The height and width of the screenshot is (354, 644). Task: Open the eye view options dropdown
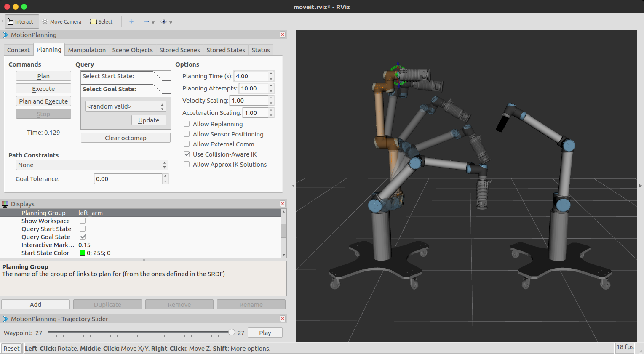coord(167,22)
